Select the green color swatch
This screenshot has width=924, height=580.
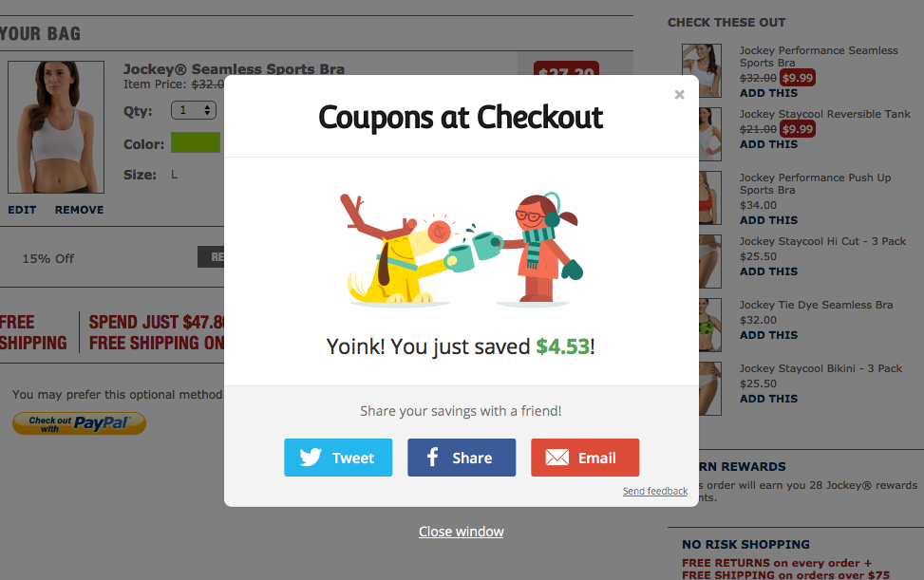(196, 142)
